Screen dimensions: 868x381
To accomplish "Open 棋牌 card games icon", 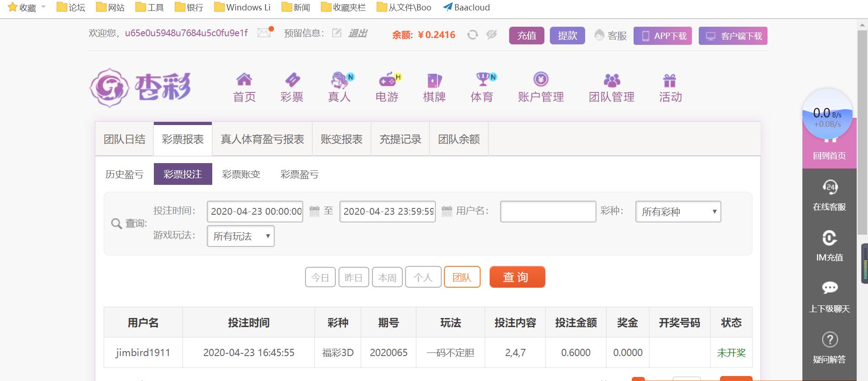I will [434, 80].
